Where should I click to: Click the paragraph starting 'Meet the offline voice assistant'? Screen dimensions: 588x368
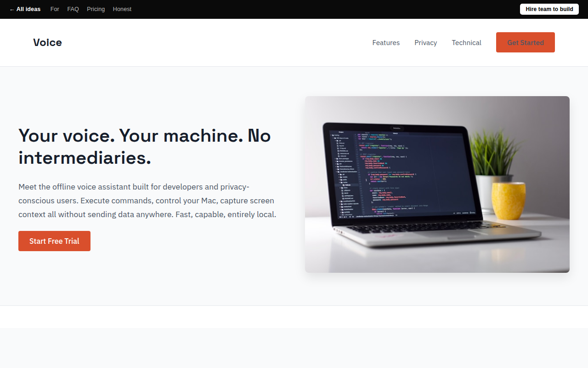[x=147, y=201]
